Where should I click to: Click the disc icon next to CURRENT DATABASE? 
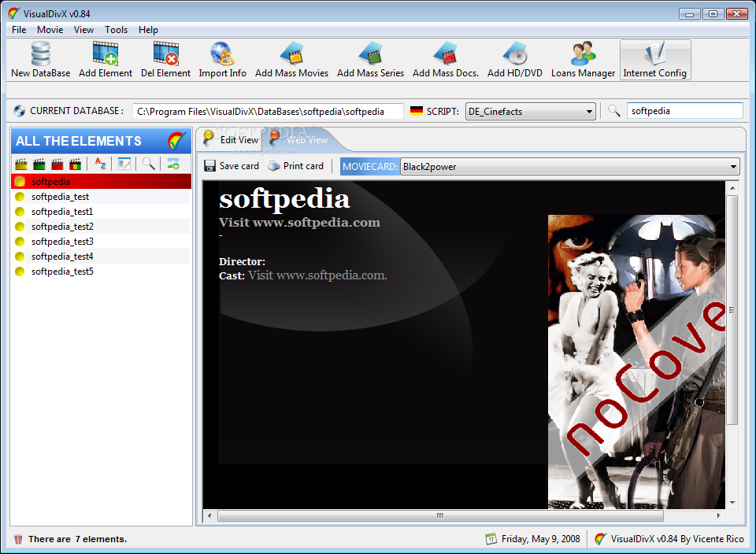(x=19, y=111)
